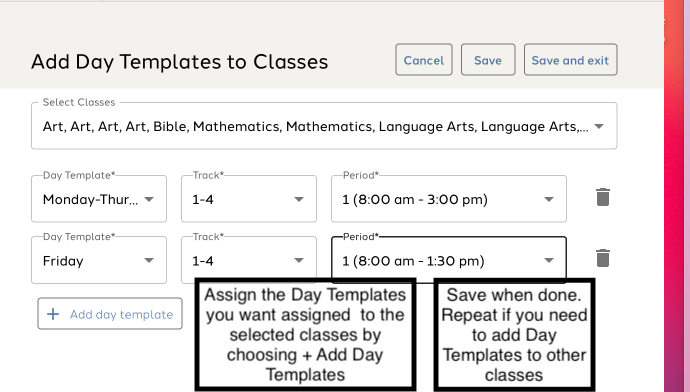Expand the Friday Day Template dropdown
690x392 pixels.
149,260
